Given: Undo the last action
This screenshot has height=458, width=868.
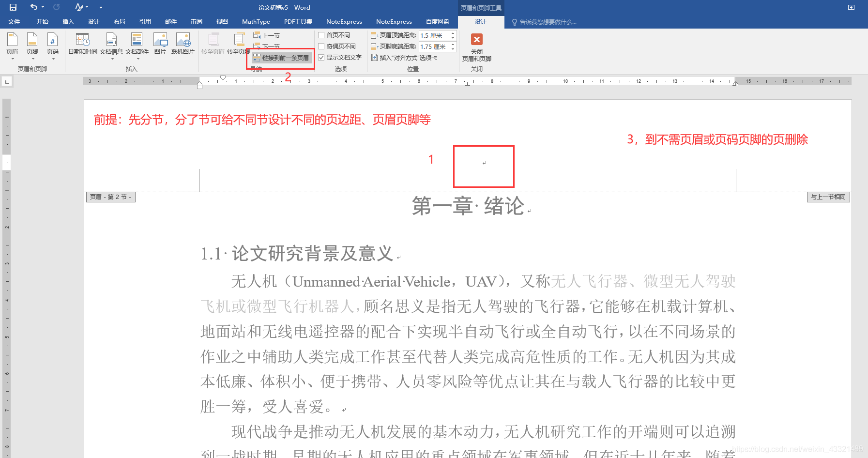Looking at the screenshot, I should 33,7.
